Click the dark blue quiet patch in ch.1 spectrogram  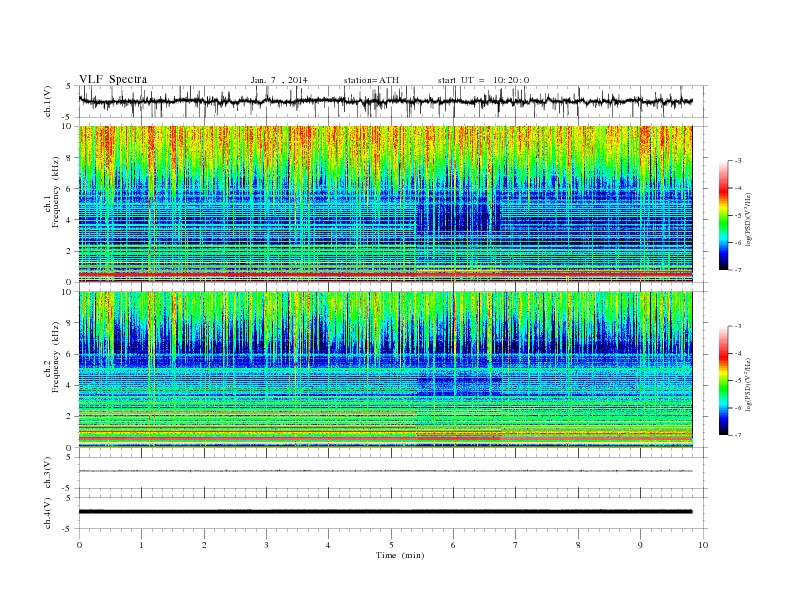pyautogui.click(x=457, y=217)
